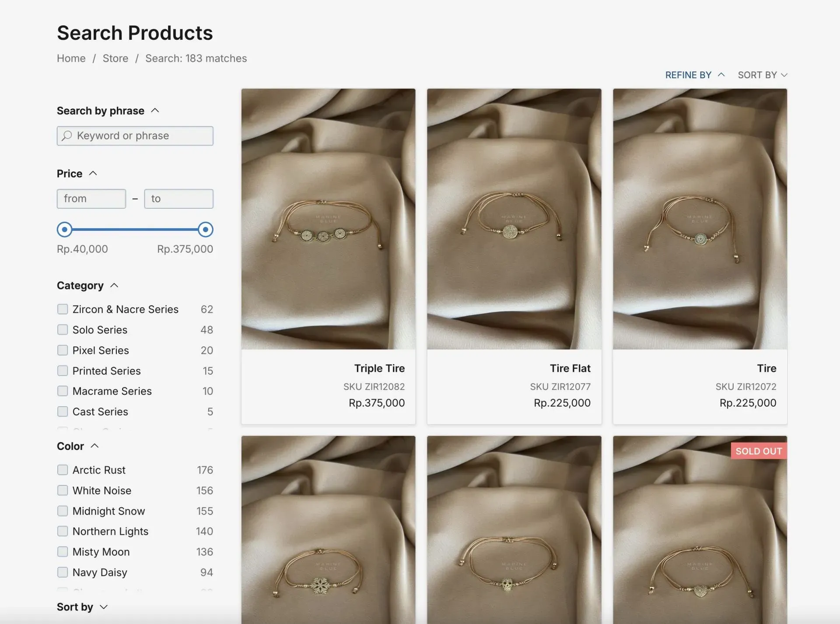This screenshot has height=624, width=840.
Task: Click the Price section heading
Action: (x=70, y=174)
